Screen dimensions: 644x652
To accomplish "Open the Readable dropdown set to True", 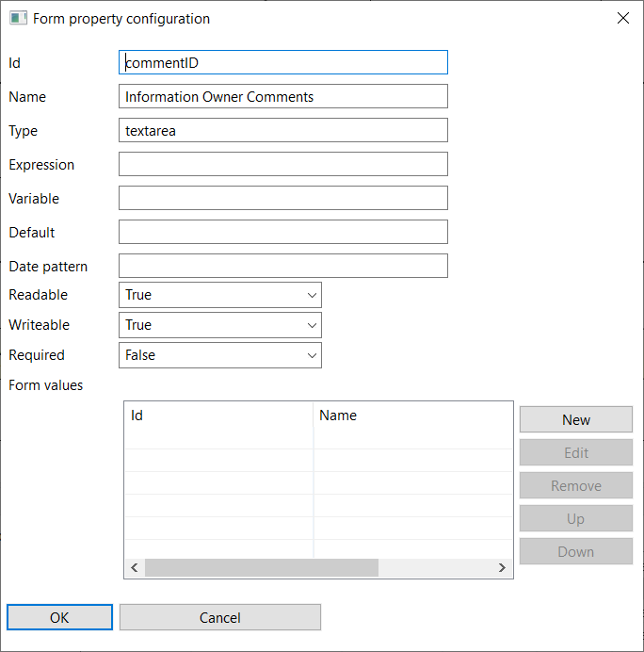I will coord(220,295).
